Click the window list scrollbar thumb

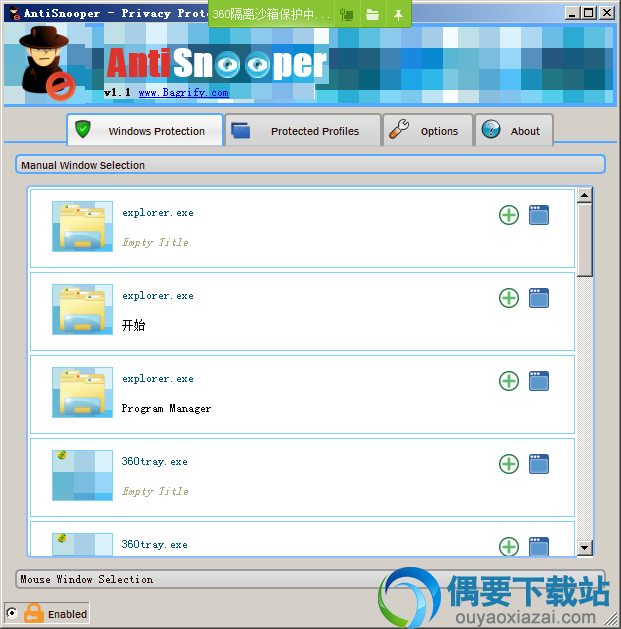584,240
